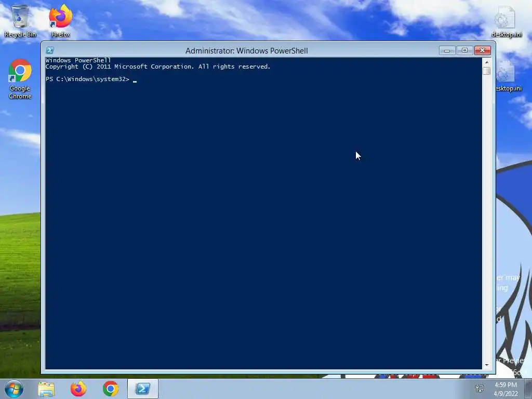This screenshot has height=399, width=532.
Task: Launch Chrome from the taskbar
Action: (x=110, y=389)
